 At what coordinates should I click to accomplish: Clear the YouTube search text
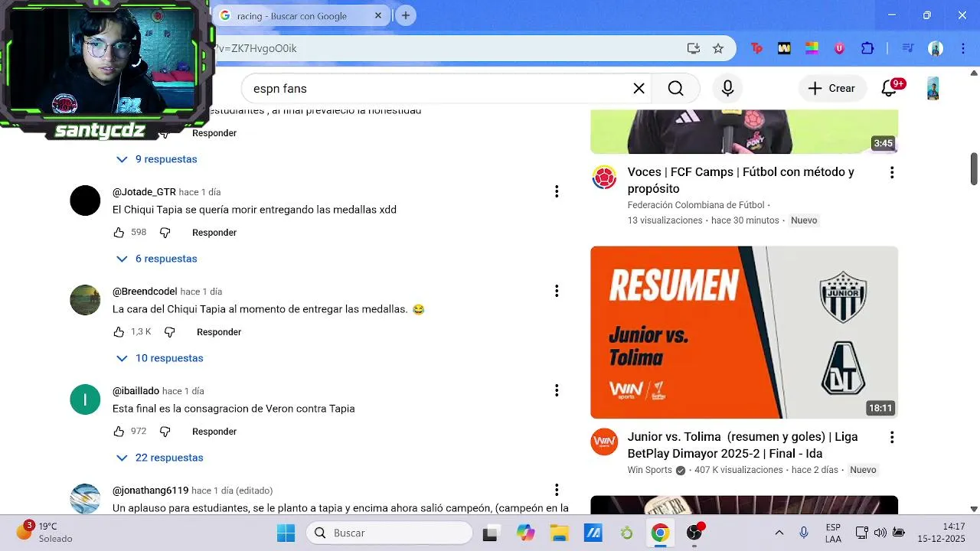click(639, 89)
